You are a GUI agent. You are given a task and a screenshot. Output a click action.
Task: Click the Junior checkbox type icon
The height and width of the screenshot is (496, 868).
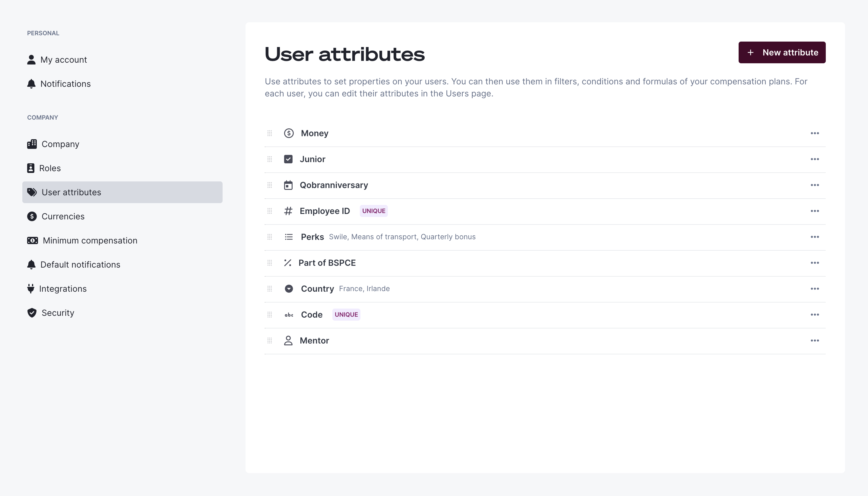[288, 159]
